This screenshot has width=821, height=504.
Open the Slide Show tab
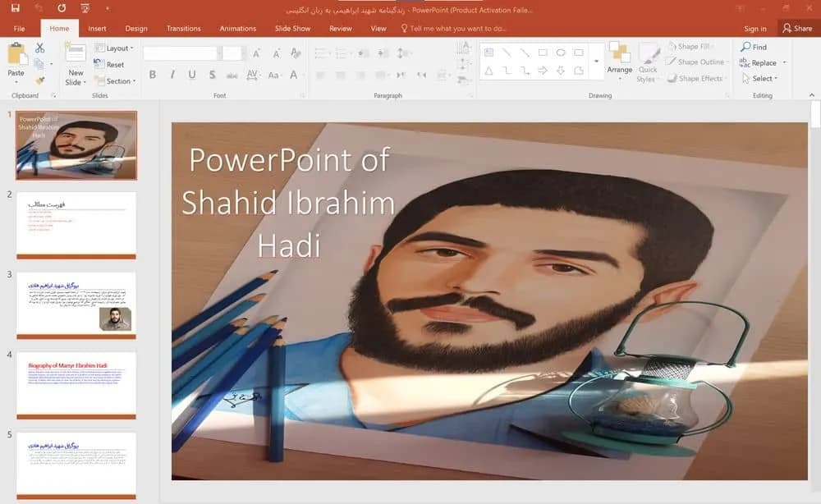(293, 29)
